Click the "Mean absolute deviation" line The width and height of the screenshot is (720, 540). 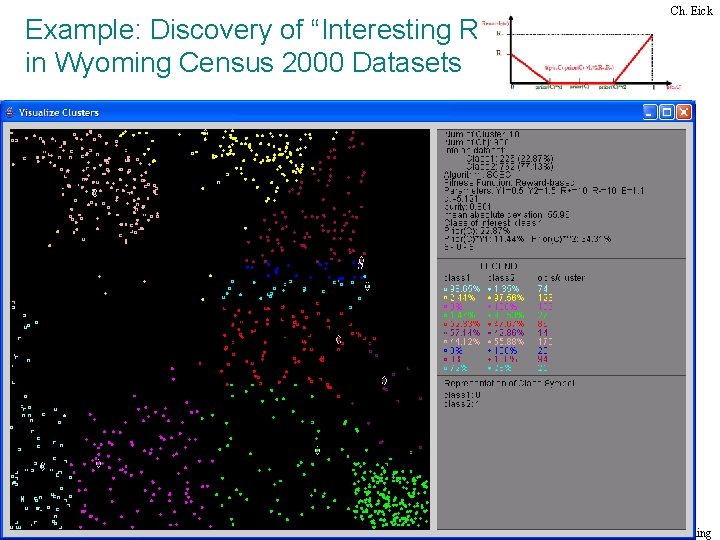coord(507,215)
